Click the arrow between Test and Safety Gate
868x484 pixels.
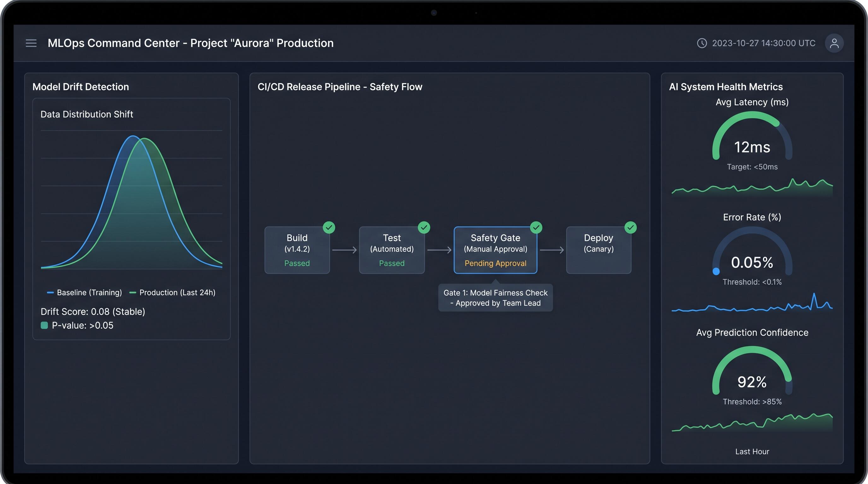click(439, 250)
